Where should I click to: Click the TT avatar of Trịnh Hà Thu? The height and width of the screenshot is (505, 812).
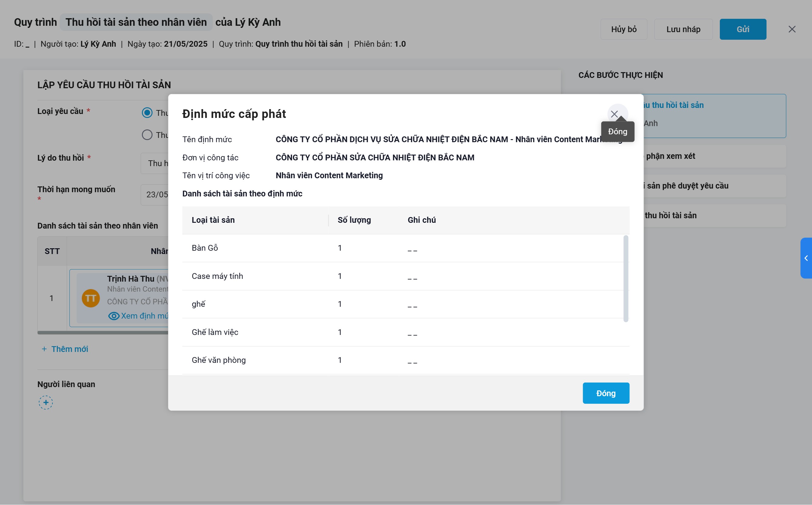point(91,298)
